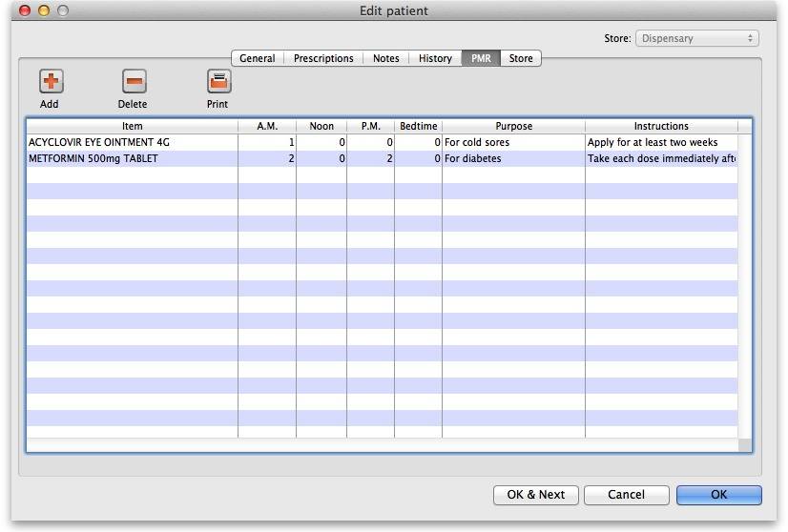Go to the Notes tab
788x532 pixels.
click(385, 58)
